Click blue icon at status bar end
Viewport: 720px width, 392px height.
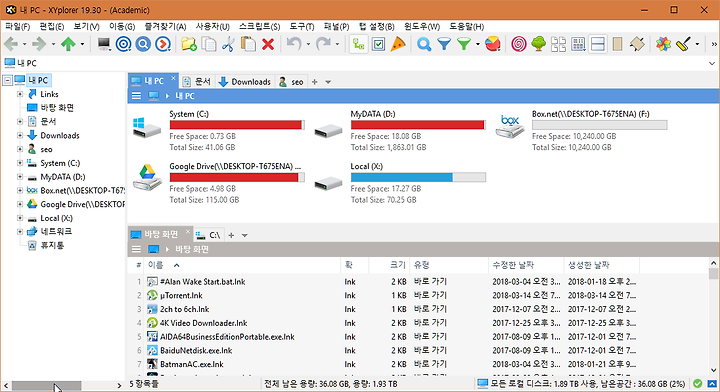tap(712, 384)
